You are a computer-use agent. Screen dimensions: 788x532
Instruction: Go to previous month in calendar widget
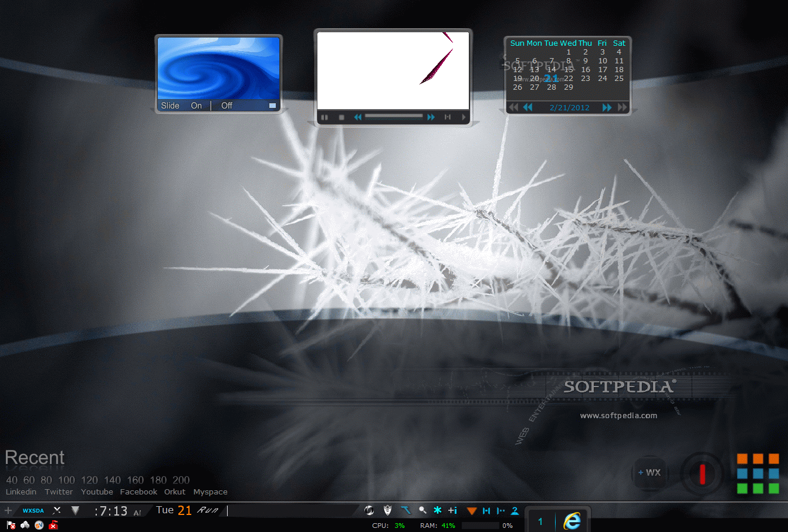[x=528, y=107]
